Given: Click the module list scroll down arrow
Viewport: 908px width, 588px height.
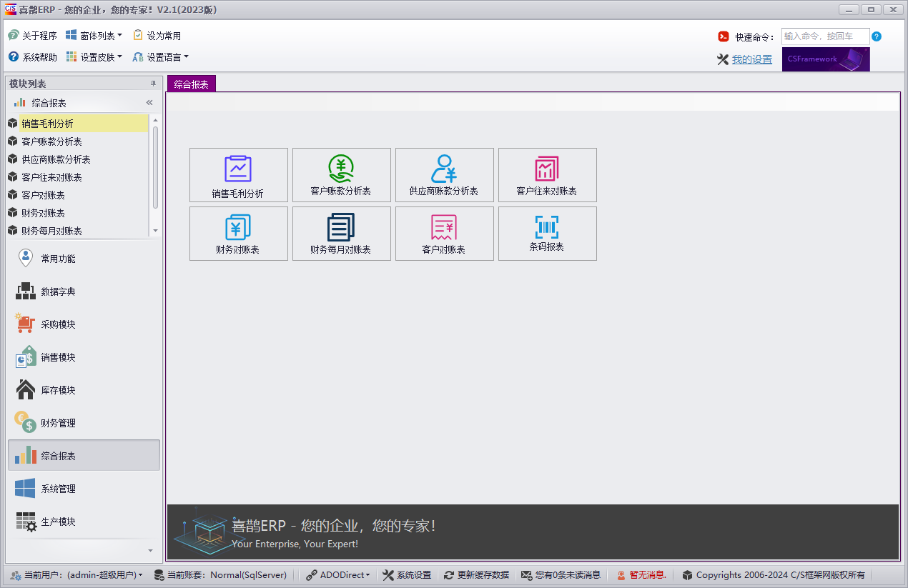Looking at the screenshot, I should coord(155,231).
